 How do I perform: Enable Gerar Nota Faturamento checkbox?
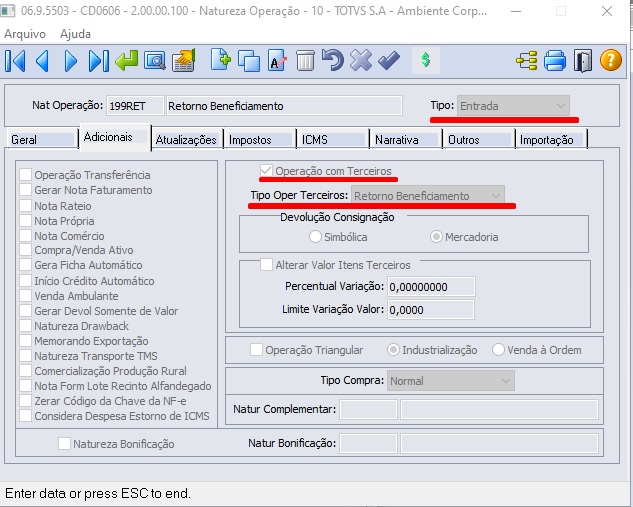tap(26, 190)
